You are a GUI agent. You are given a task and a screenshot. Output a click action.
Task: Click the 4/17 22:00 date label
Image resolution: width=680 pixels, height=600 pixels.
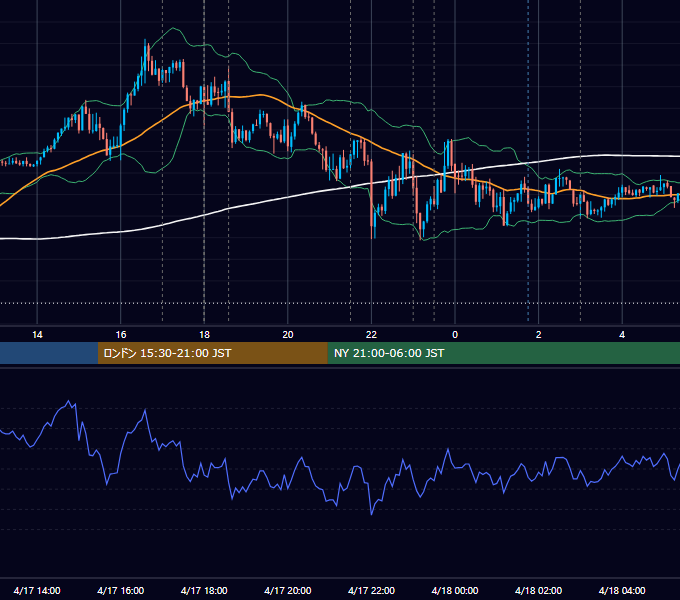coord(372,590)
